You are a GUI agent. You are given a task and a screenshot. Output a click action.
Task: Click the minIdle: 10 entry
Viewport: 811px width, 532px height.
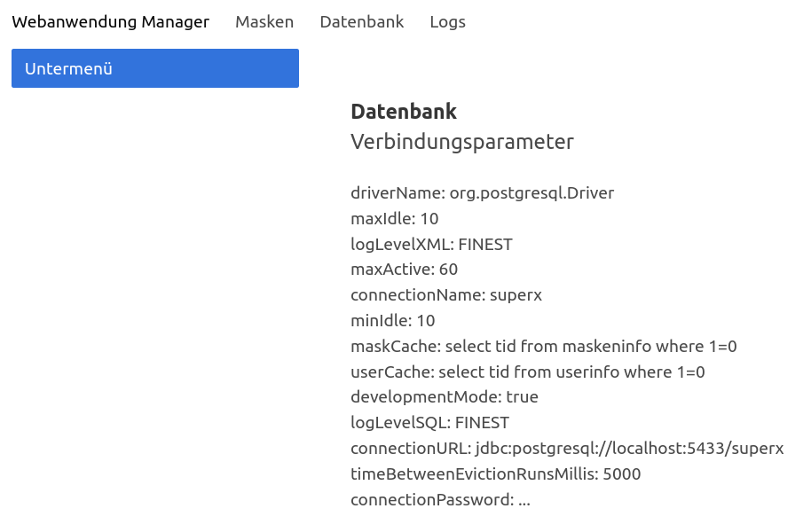pos(392,321)
